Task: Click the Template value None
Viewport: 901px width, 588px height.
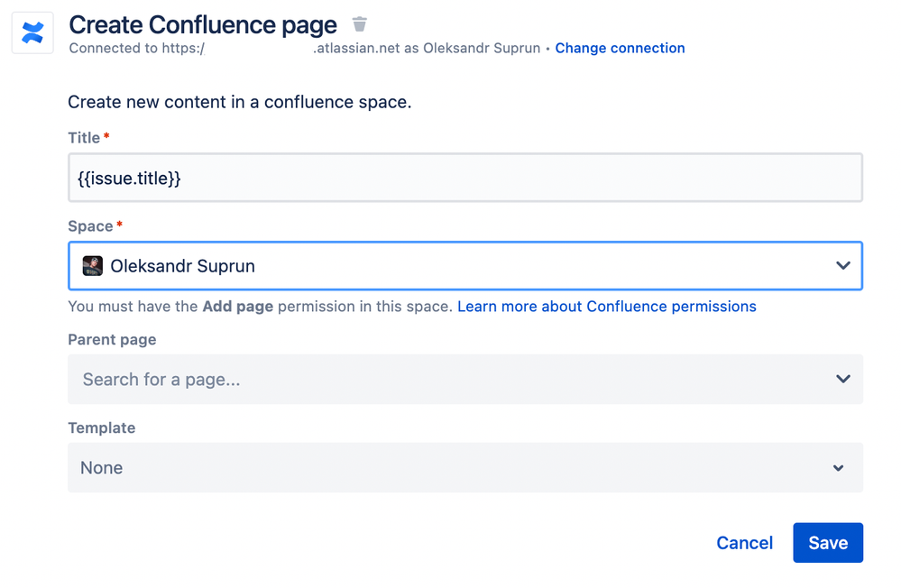Action: click(x=102, y=468)
